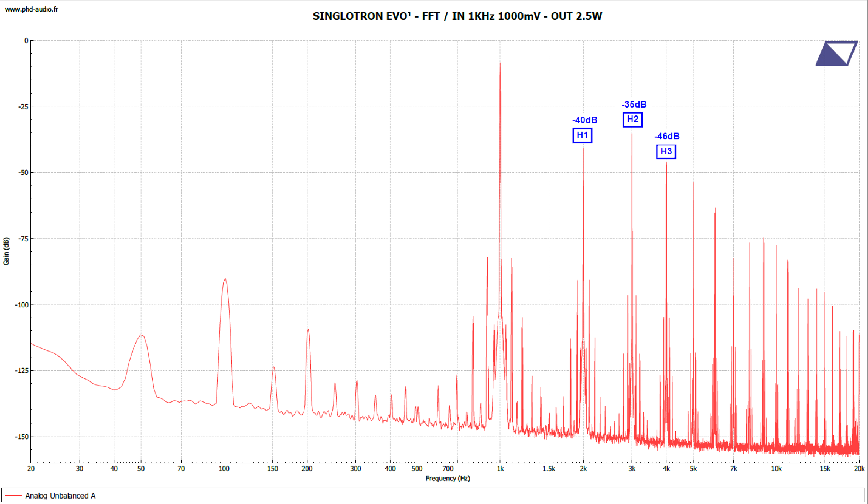Viewport: 868px width, 504px height.
Task: Click the -40dB annotation label
Action: [585, 120]
